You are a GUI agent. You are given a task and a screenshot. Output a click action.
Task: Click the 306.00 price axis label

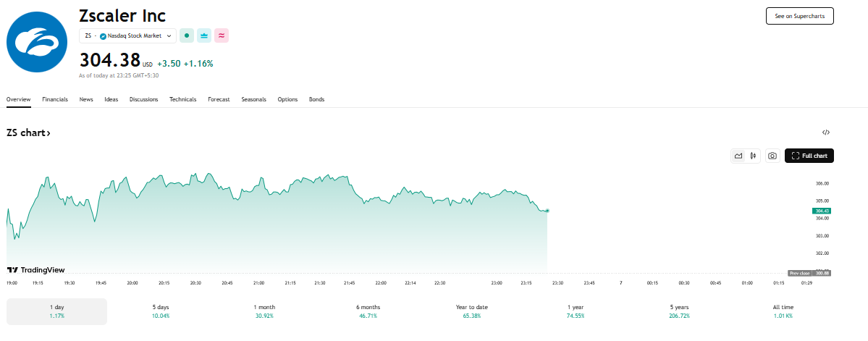click(x=822, y=183)
